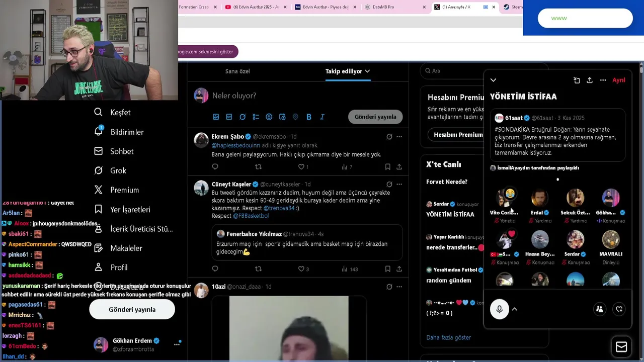
Task: Pop out Space panel icon
Action: coord(577,80)
